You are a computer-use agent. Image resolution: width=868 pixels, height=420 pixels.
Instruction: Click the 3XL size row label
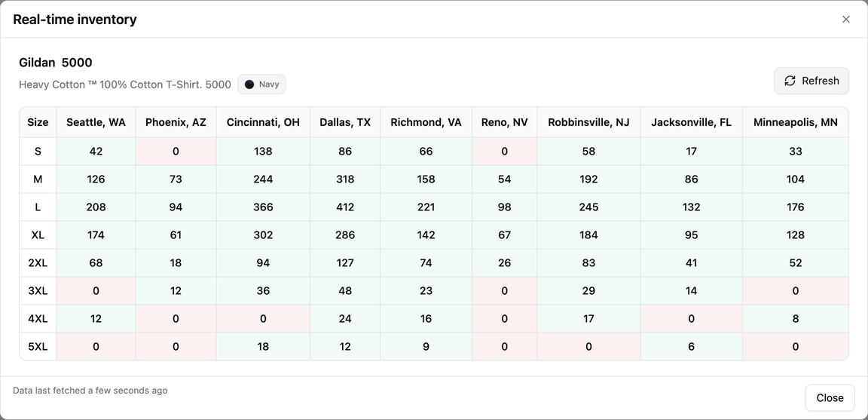pos(38,291)
